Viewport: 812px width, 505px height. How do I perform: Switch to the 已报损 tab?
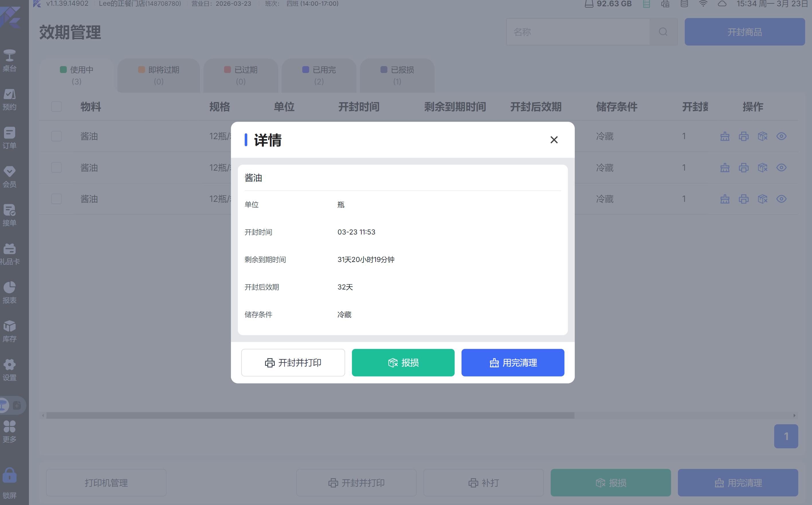397,75
